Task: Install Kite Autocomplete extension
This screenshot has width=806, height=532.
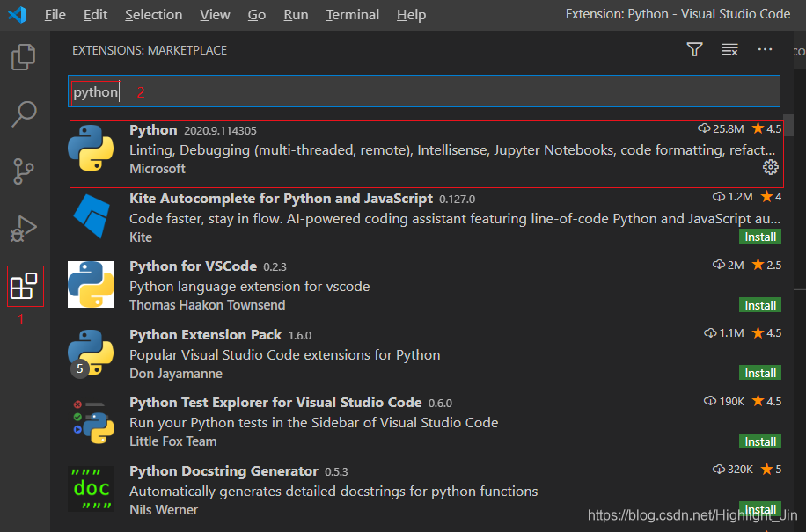Action: click(x=760, y=237)
